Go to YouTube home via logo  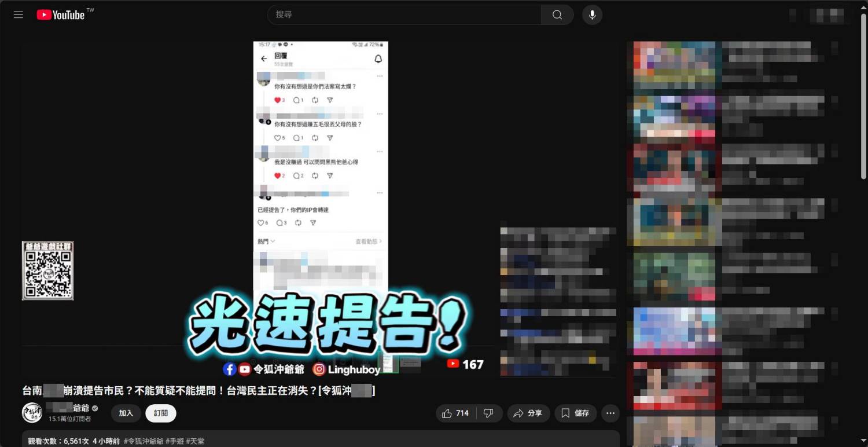click(61, 14)
